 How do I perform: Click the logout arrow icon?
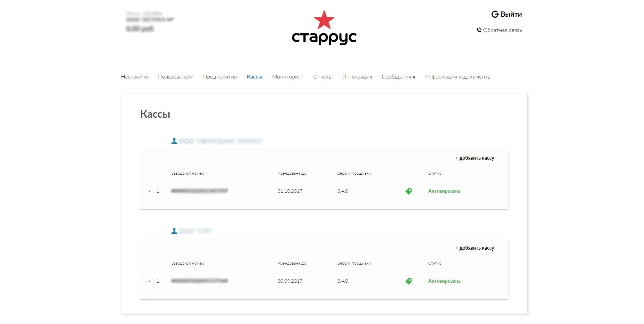pos(495,14)
